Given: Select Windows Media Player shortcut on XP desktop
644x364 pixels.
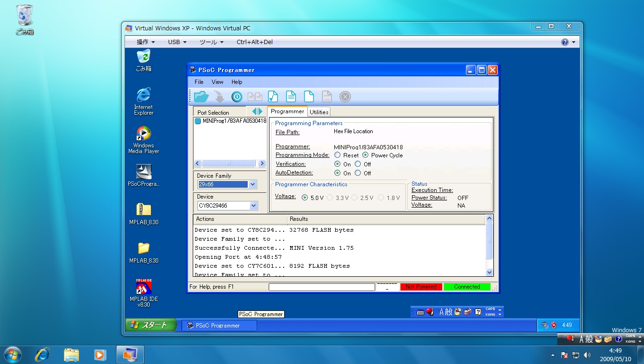Looking at the screenshot, I should (143, 140).
